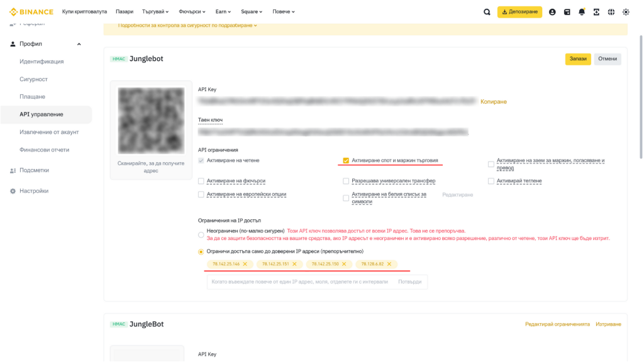Enable Активиране на фючърси checkbox

(201, 181)
